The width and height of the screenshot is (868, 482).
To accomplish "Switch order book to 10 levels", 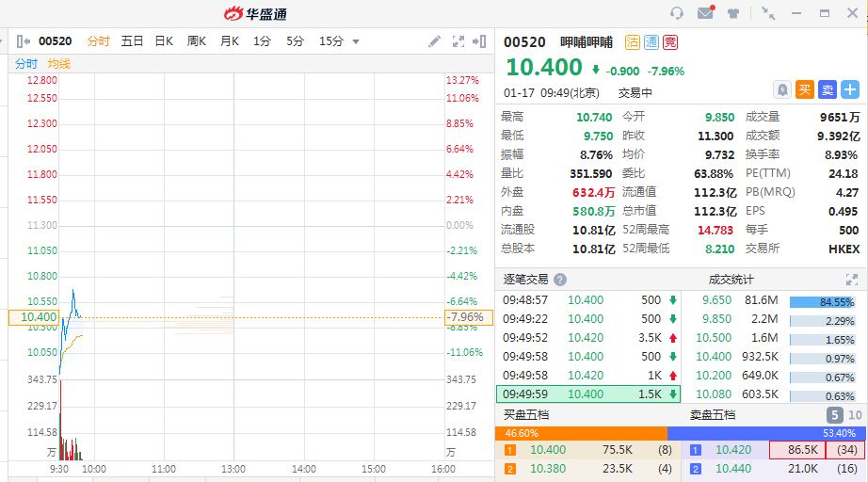I will (x=855, y=415).
